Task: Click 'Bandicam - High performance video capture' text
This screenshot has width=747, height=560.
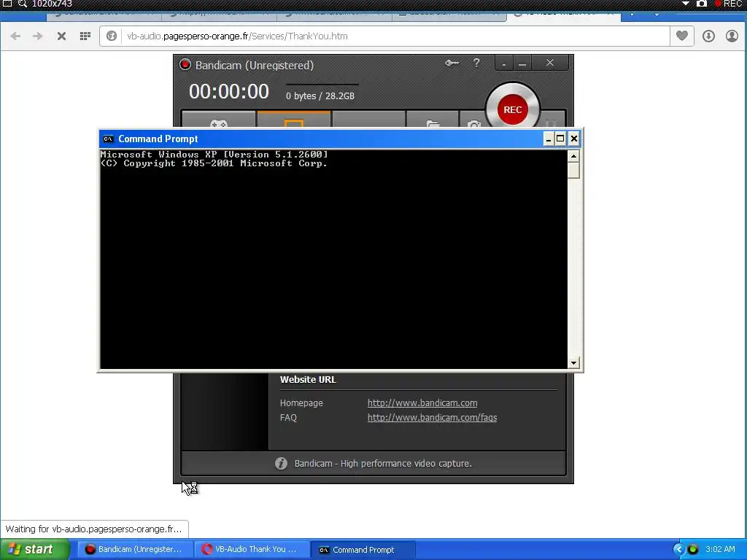Action: [383, 463]
